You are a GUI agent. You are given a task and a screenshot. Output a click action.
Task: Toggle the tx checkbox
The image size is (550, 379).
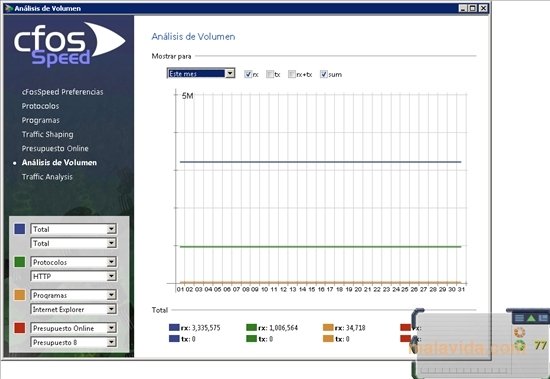tap(270, 74)
